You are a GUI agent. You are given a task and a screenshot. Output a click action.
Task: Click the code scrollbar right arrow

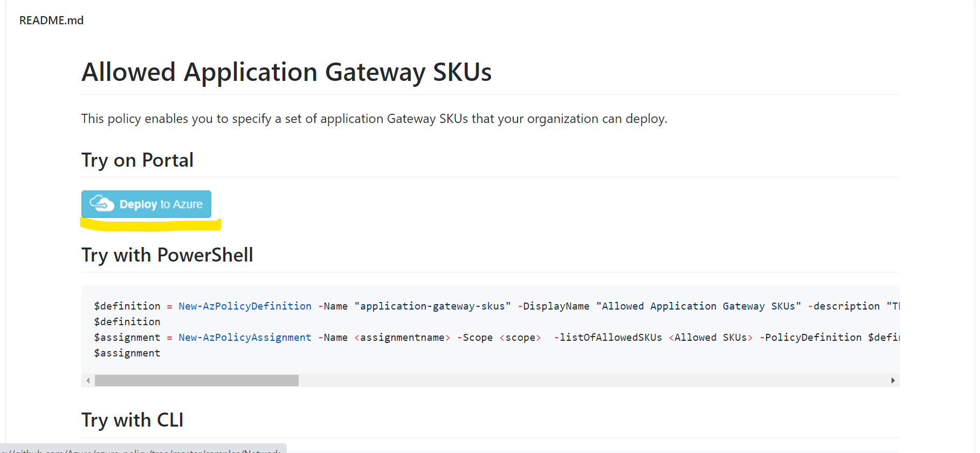(x=893, y=380)
